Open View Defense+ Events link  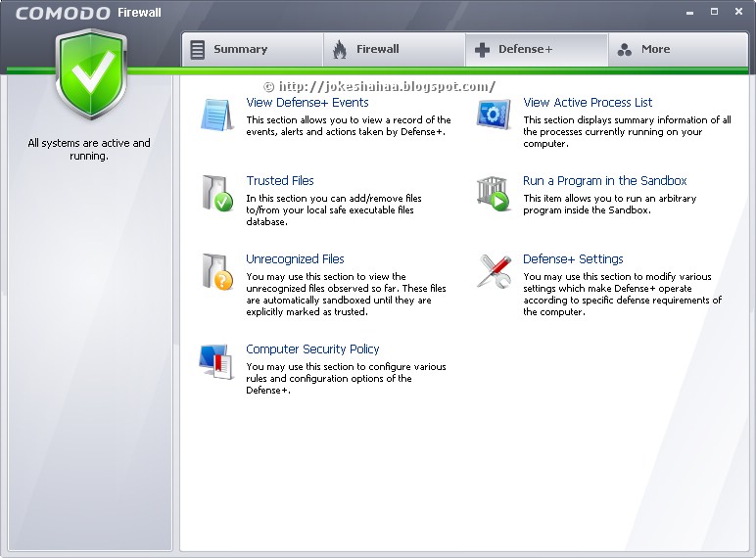click(x=307, y=102)
